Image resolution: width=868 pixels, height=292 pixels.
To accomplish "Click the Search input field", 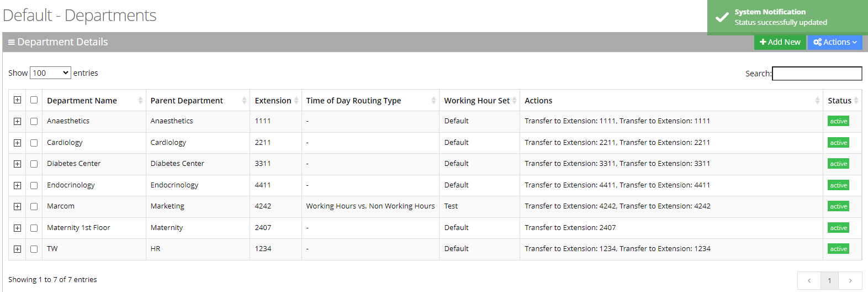I will coord(817,74).
